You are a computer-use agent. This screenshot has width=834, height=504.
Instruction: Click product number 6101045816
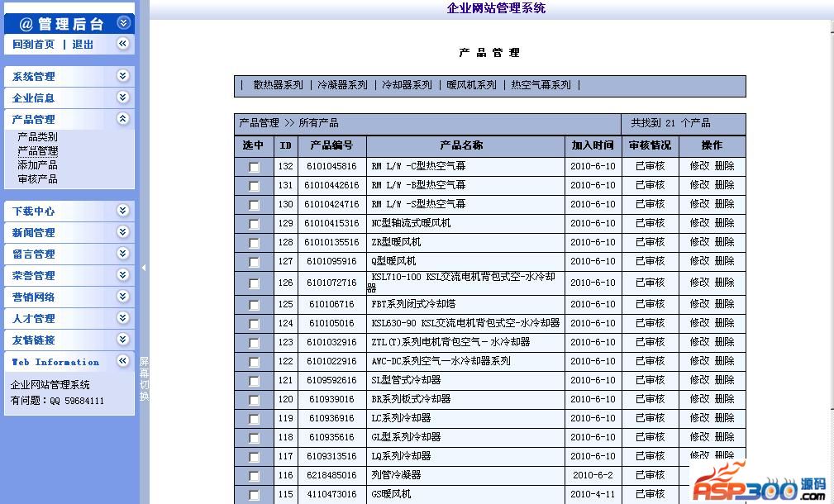point(331,166)
